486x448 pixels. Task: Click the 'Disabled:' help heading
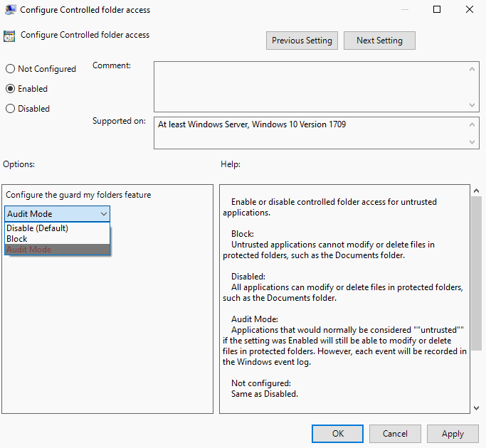tap(248, 277)
